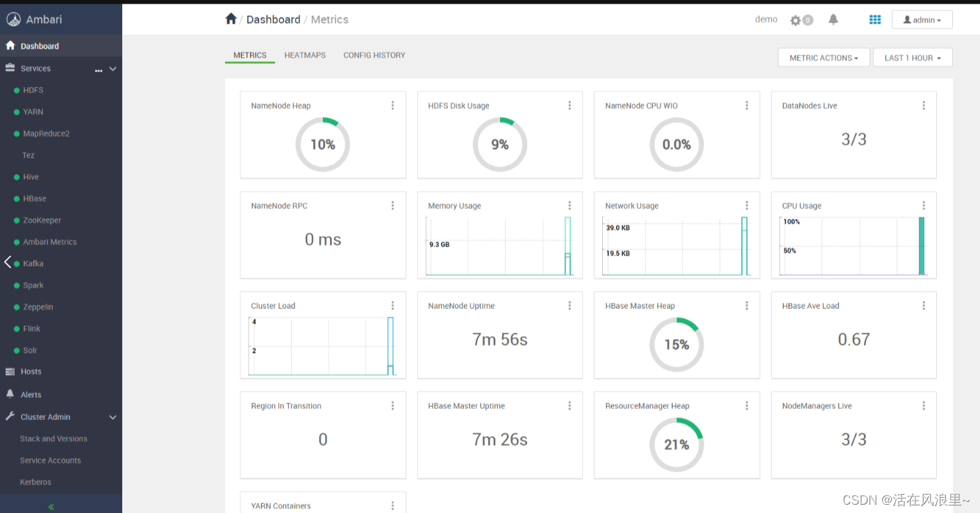Open the admin user dropdown

922,20
